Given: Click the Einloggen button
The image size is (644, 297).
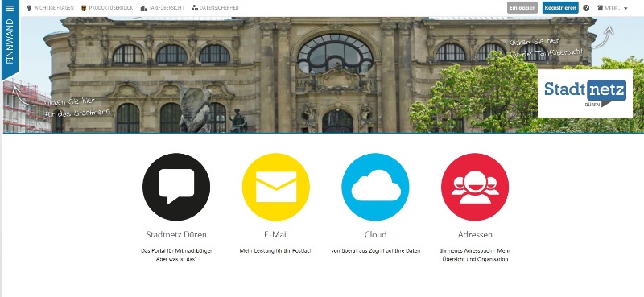Looking at the screenshot, I should 522,8.
